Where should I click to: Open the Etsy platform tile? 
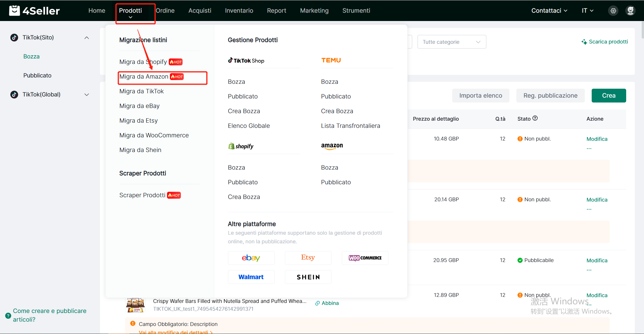(308, 258)
